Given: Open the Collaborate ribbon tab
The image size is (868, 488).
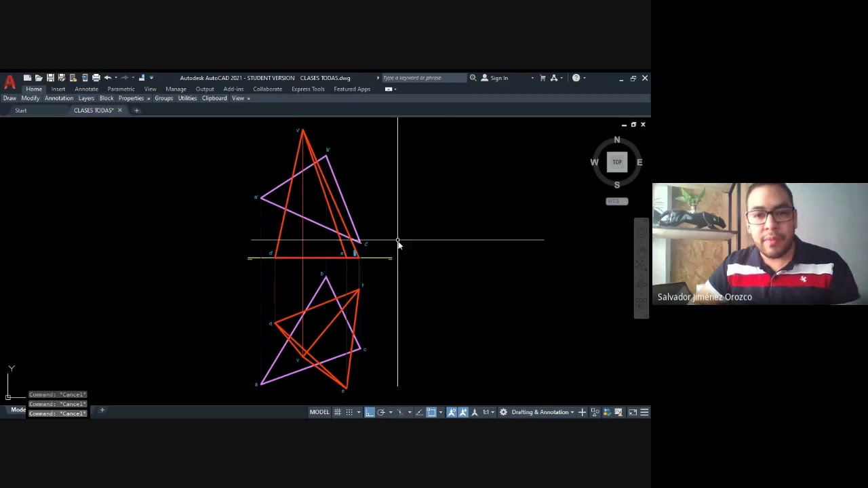Looking at the screenshot, I should (x=267, y=89).
